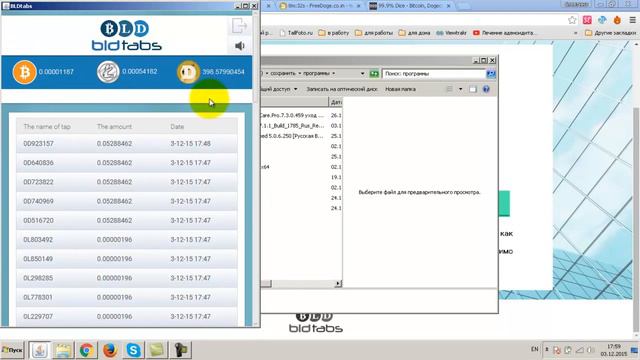Open the Explorer address history dropdown

pyautogui.click(x=362, y=73)
